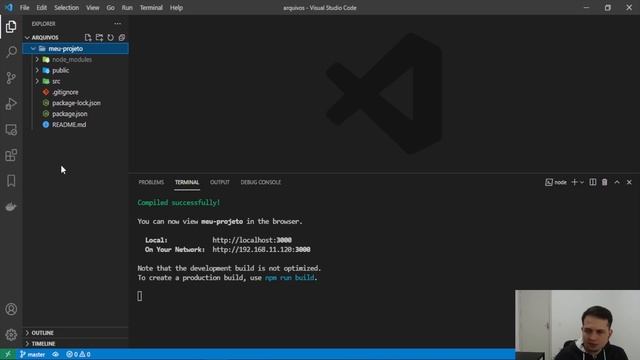Open the .gitignore file
Screen dimensions: 640x360
76,92
